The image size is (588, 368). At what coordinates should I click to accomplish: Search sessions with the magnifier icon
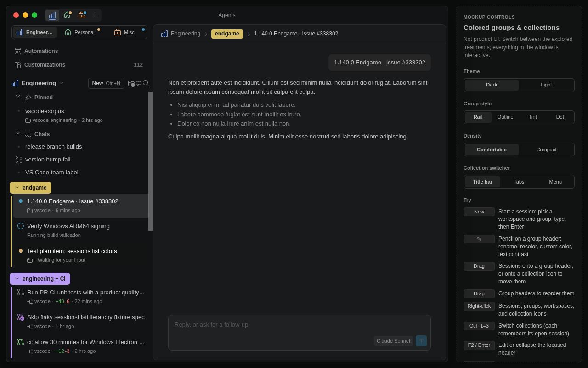point(146,83)
